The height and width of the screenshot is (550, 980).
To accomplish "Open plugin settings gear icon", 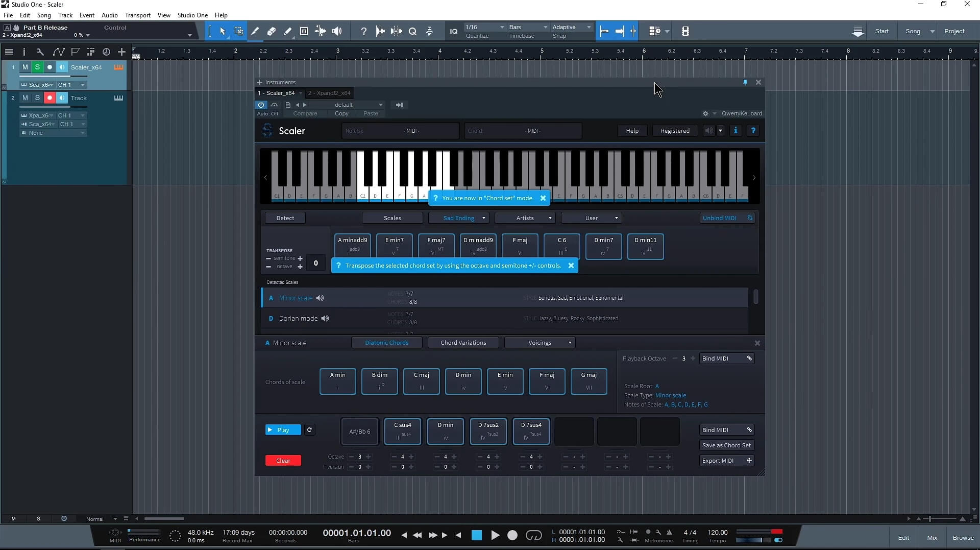I will (705, 113).
